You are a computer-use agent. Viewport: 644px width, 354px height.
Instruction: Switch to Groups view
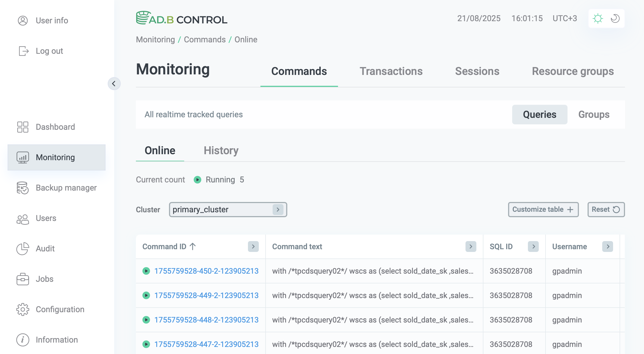[594, 114]
